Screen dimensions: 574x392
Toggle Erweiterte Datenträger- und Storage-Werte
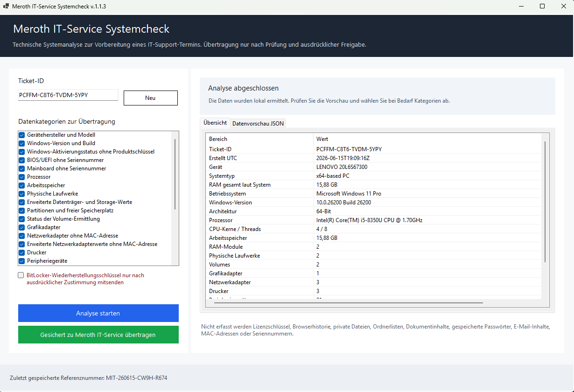pos(21,202)
